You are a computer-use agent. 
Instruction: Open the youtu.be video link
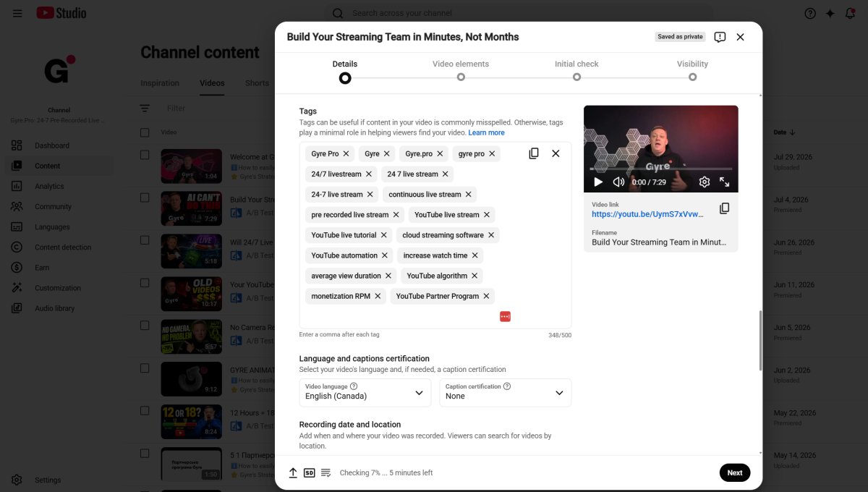pyautogui.click(x=647, y=214)
